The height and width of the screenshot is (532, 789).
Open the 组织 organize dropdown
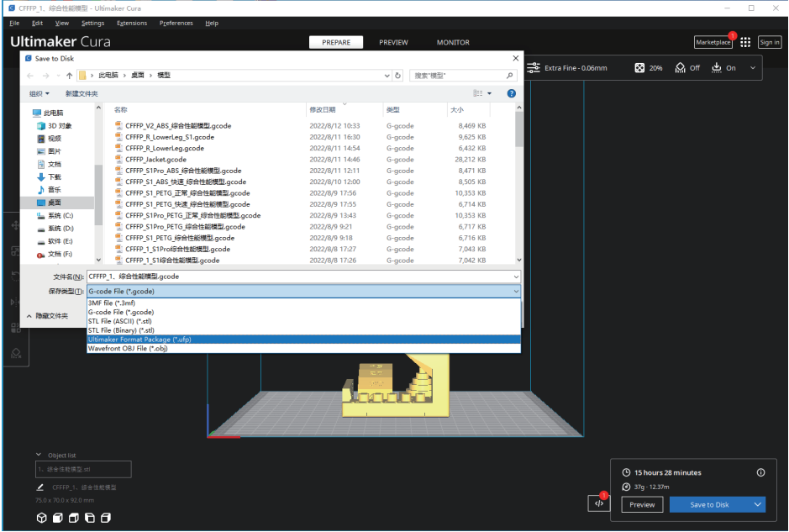39,93
